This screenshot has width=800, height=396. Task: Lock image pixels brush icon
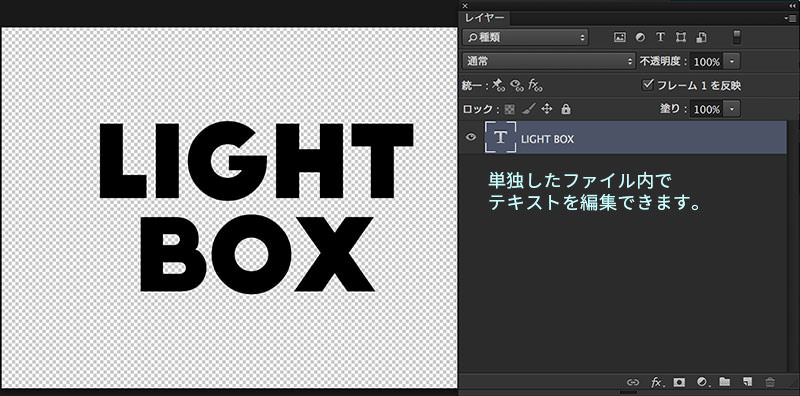529,109
